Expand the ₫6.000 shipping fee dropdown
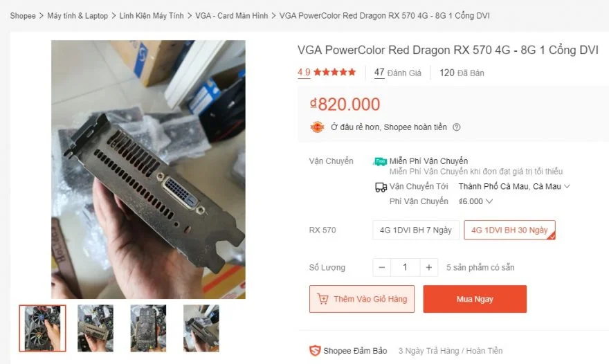 click(x=475, y=201)
